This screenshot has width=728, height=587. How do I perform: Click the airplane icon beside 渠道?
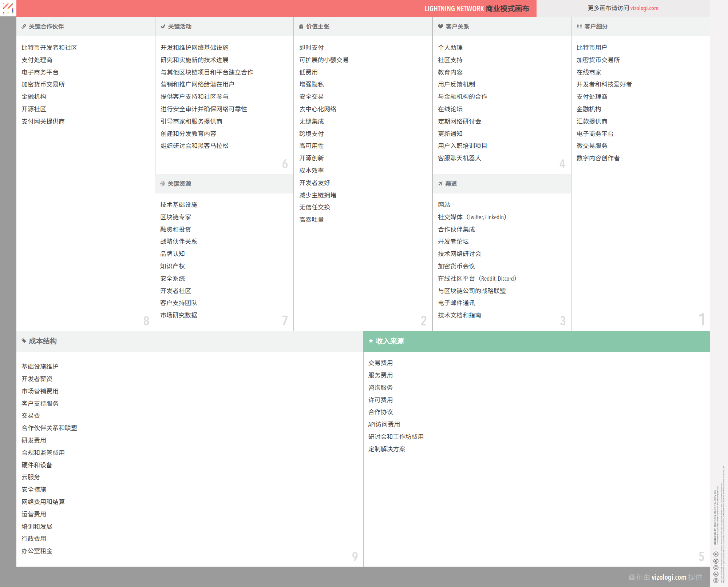(x=440, y=184)
